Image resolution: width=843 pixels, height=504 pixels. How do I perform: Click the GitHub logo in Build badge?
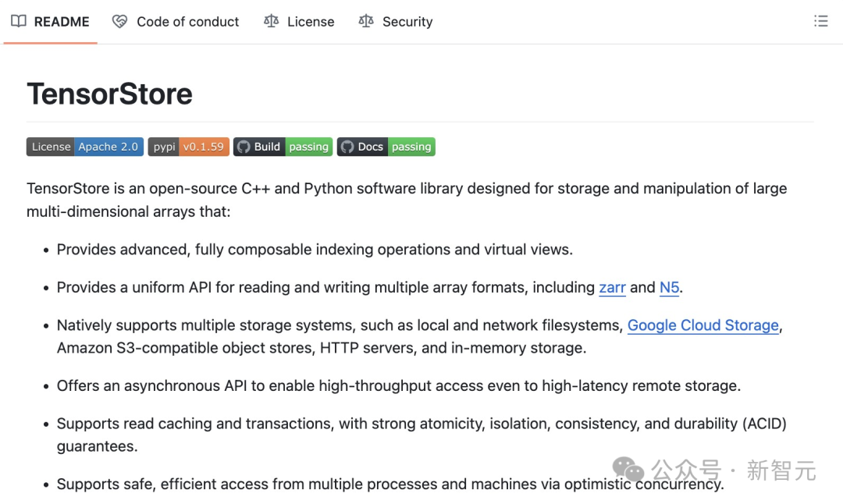[x=244, y=147]
